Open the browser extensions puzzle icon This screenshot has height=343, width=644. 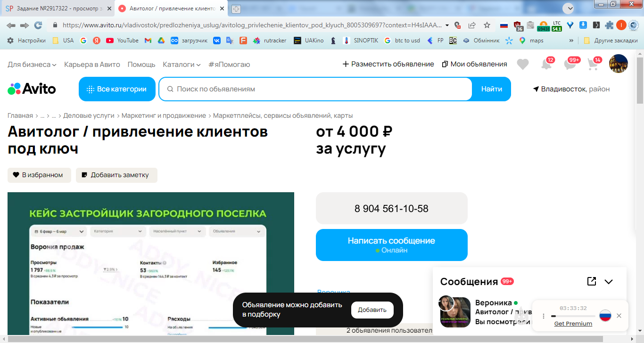[610, 25]
